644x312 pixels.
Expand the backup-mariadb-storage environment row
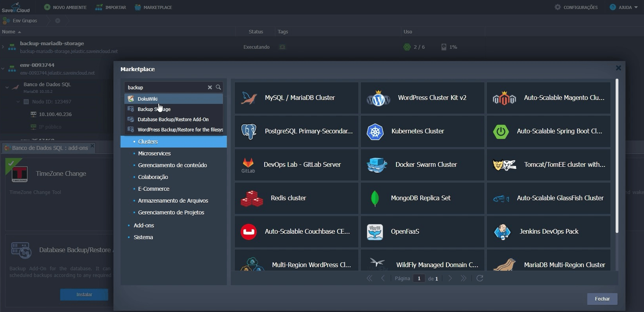coord(3,47)
